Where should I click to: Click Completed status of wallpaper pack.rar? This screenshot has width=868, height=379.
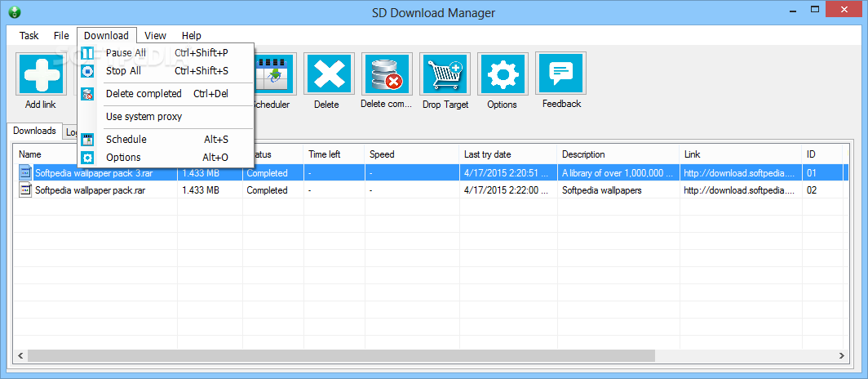click(267, 190)
